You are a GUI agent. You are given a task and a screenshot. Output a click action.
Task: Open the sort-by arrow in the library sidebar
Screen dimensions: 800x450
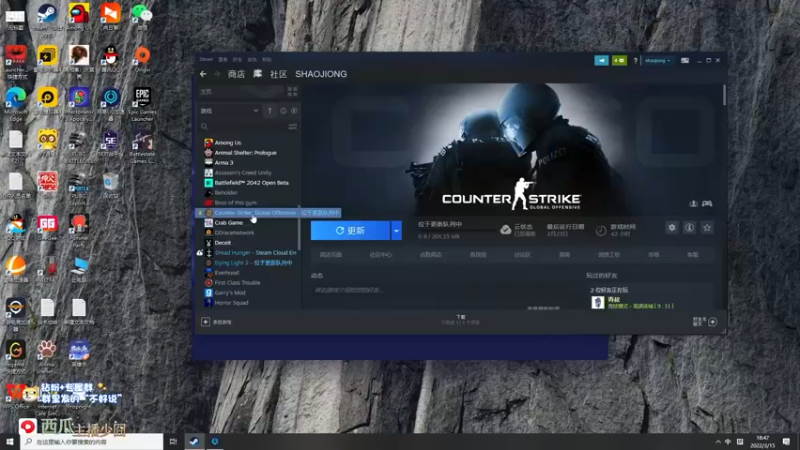click(270, 111)
